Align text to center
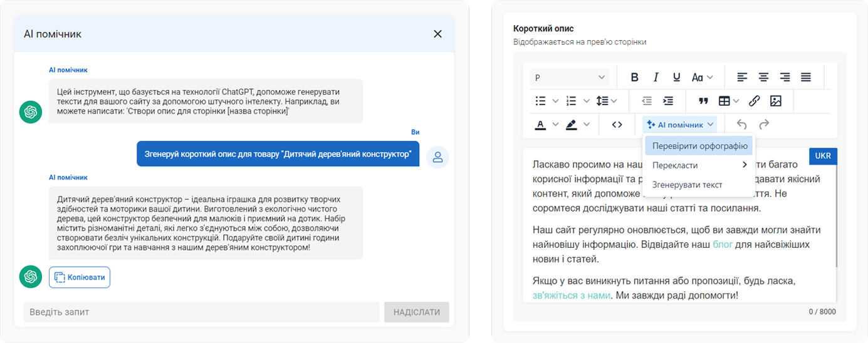 pos(763,78)
